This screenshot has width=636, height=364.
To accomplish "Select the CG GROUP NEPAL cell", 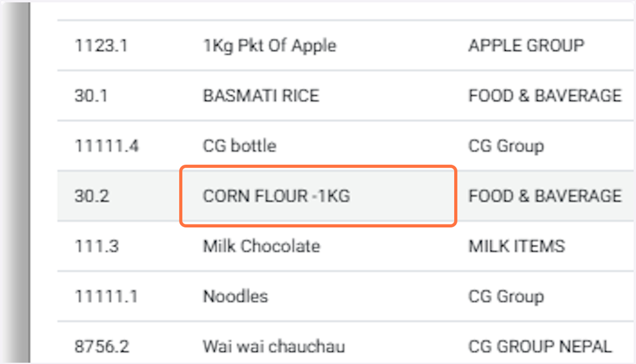I will (539, 346).
